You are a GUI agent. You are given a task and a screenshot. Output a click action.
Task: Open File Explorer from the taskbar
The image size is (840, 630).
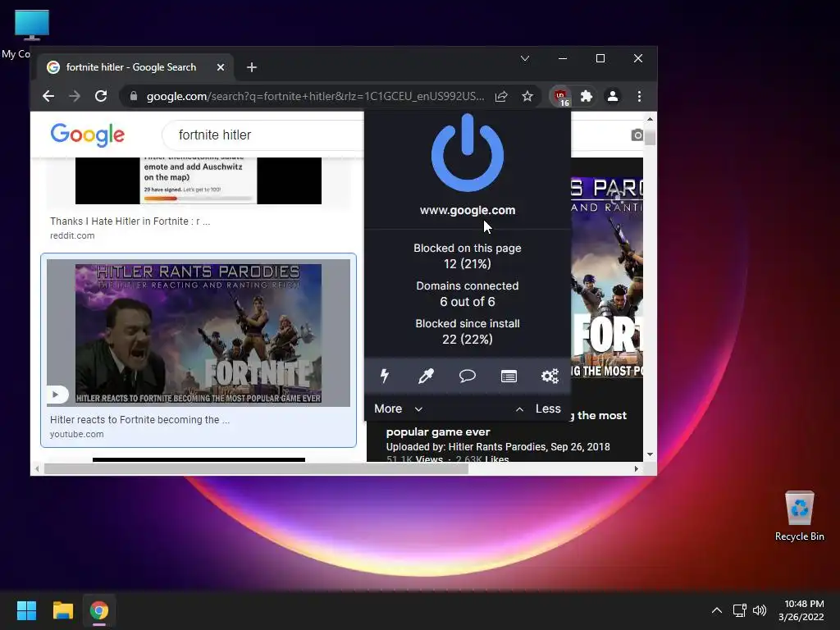(62, 610)
